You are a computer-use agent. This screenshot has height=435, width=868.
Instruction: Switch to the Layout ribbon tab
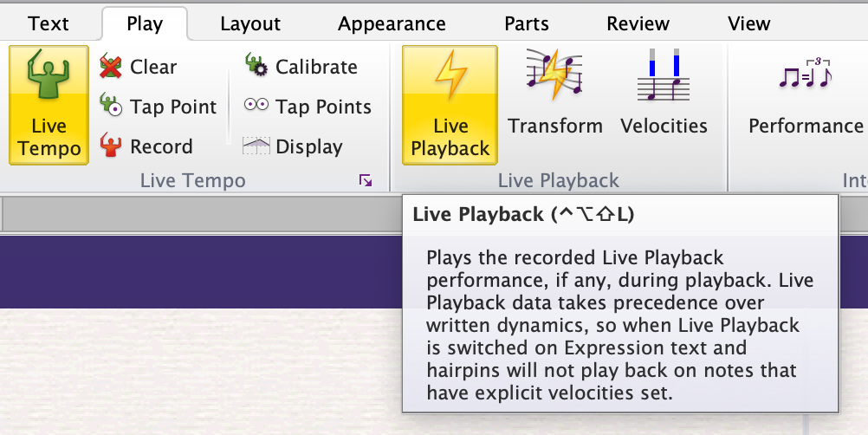[250, 23]
